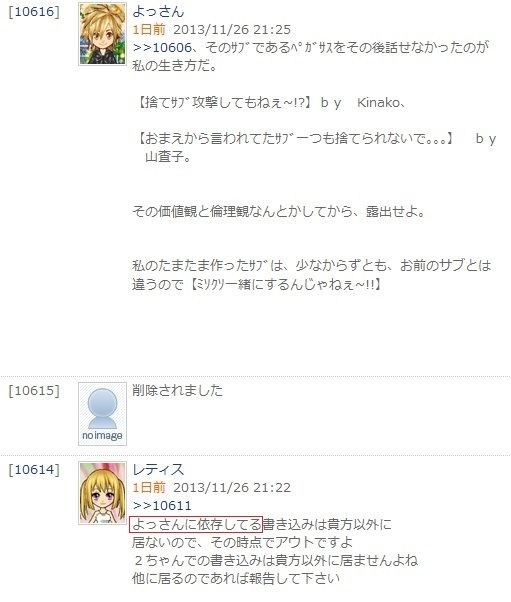Click post number 10616
Viewport: 511px width, 602px height.
pyautogui.click(x=34, y=12)
